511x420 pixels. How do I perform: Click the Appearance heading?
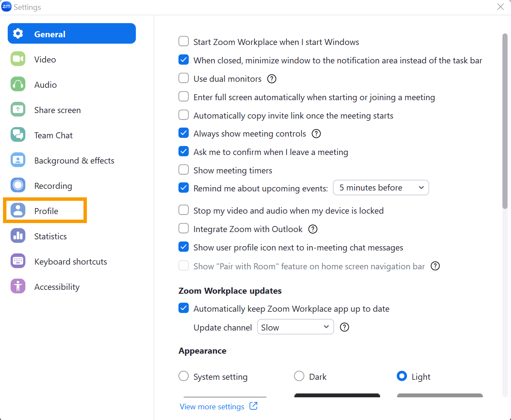tap(202, 351)
